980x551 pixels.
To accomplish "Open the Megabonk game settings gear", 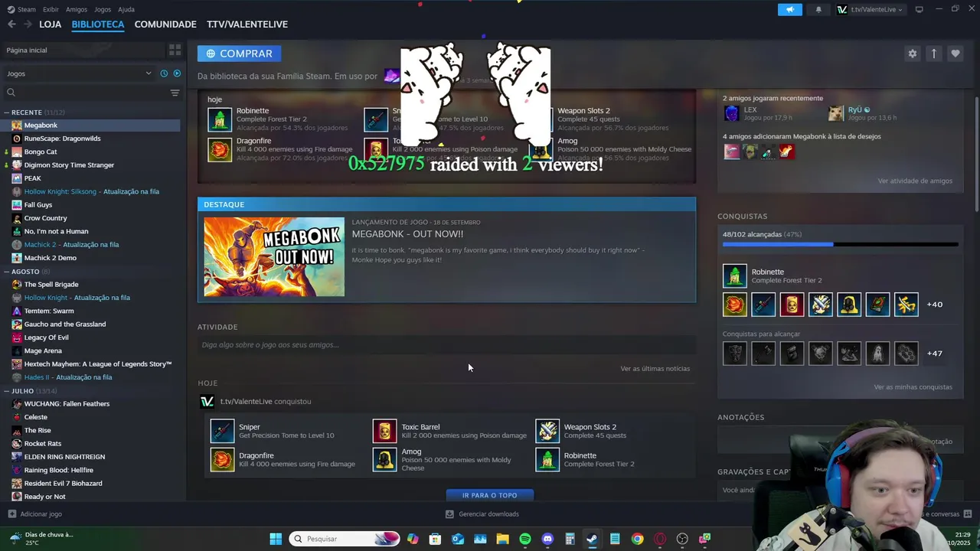I will pyautogui.click(x=912, y=54).
